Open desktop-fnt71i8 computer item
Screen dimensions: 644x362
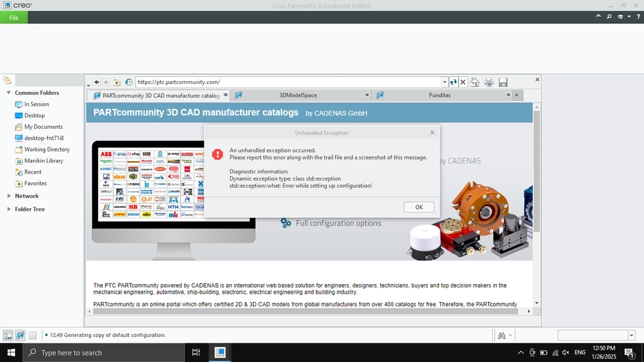[39, 138]
